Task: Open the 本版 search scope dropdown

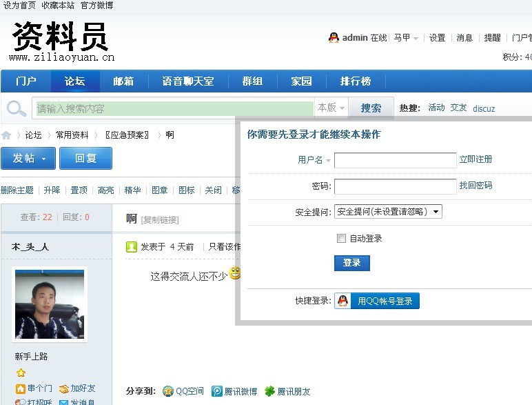Action: tap(331, 108)
